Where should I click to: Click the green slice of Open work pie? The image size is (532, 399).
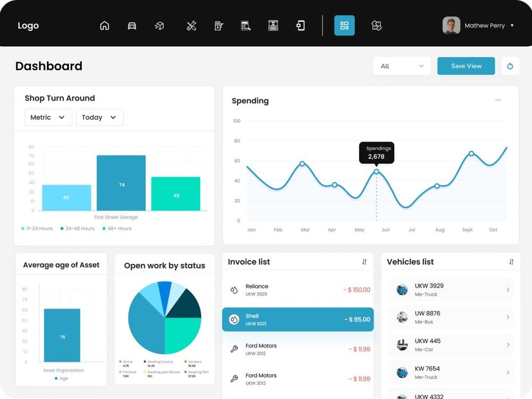coord(180,334)
